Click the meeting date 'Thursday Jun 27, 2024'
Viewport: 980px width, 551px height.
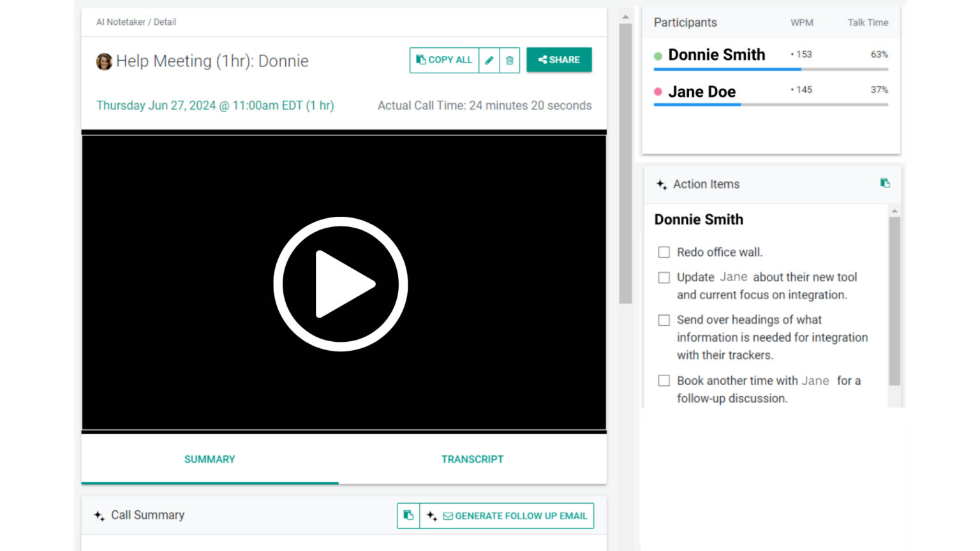click(x=215, y=106)
